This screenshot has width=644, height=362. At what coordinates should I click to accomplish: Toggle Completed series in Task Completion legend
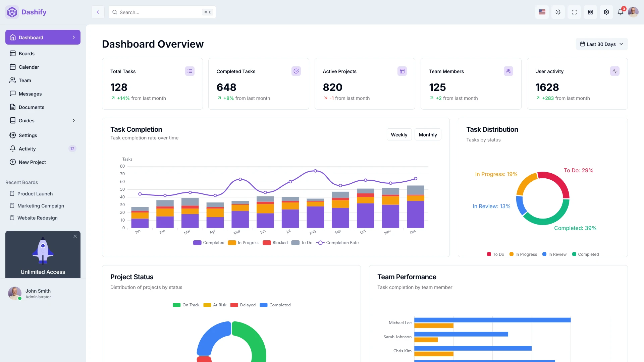209,242
